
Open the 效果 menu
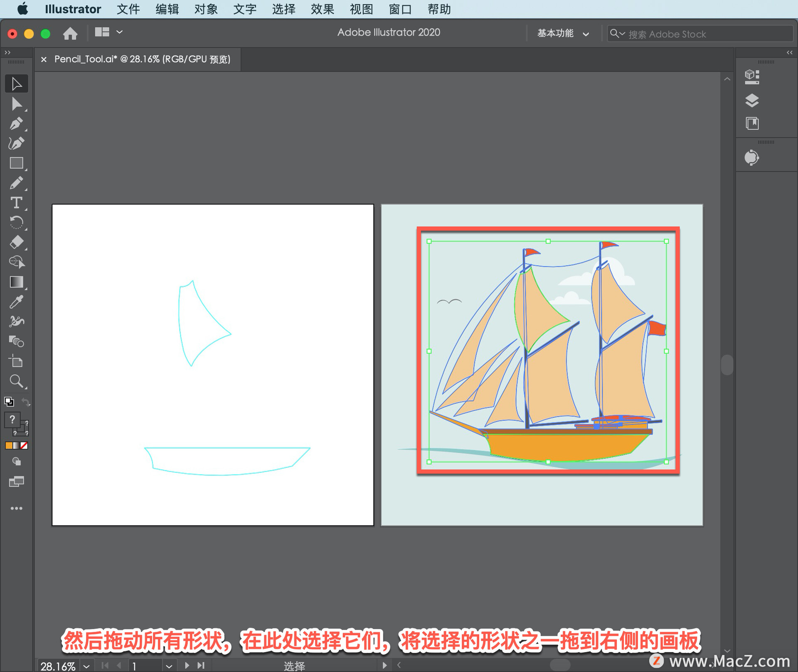pos(323,9)
